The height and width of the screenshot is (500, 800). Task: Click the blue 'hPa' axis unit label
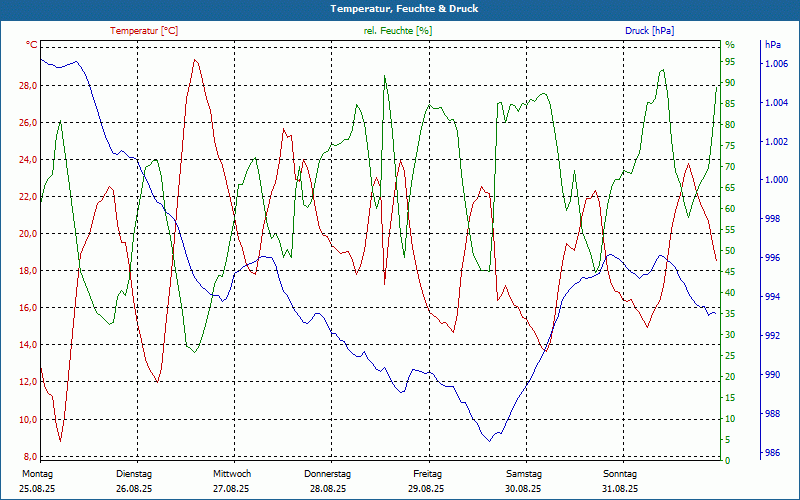click(773, 45)
